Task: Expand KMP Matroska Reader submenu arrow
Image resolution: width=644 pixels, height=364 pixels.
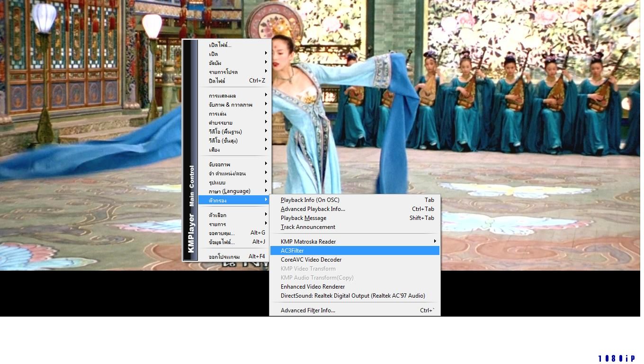Action: (435, 242)
